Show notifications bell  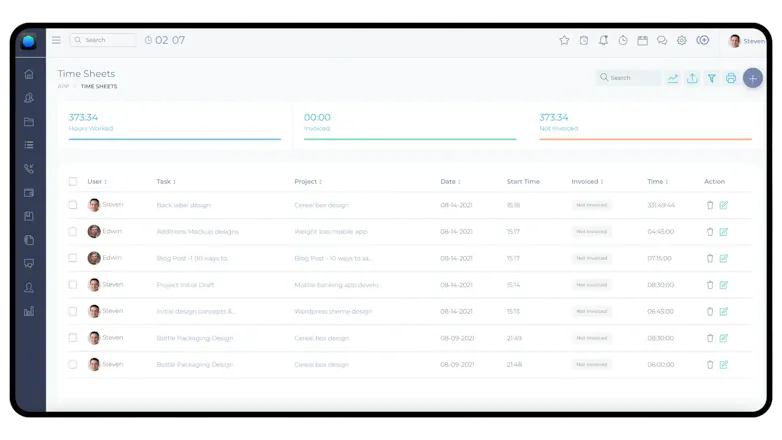[603, 40]
